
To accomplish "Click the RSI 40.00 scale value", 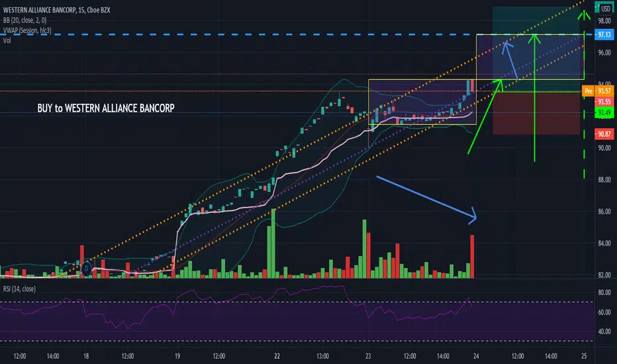I will [x=604, y=332].
